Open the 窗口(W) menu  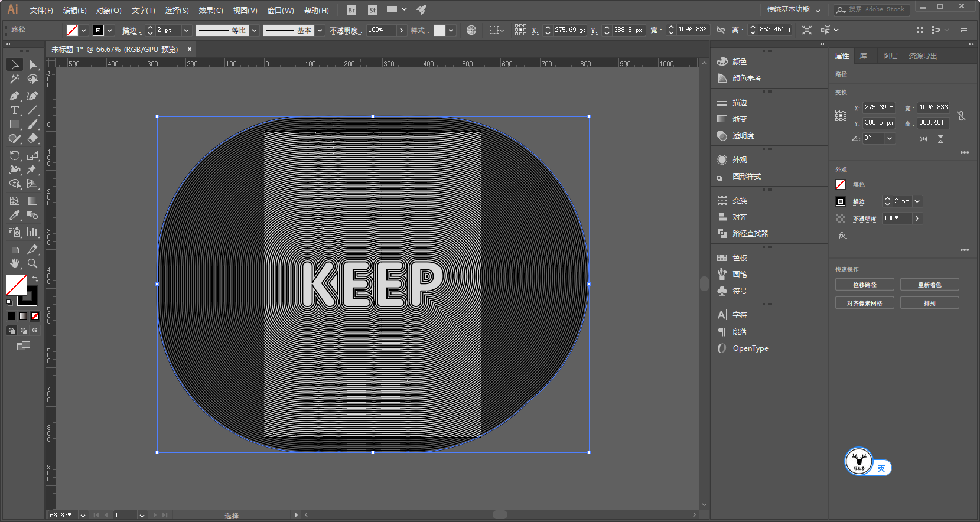(281, 10)
